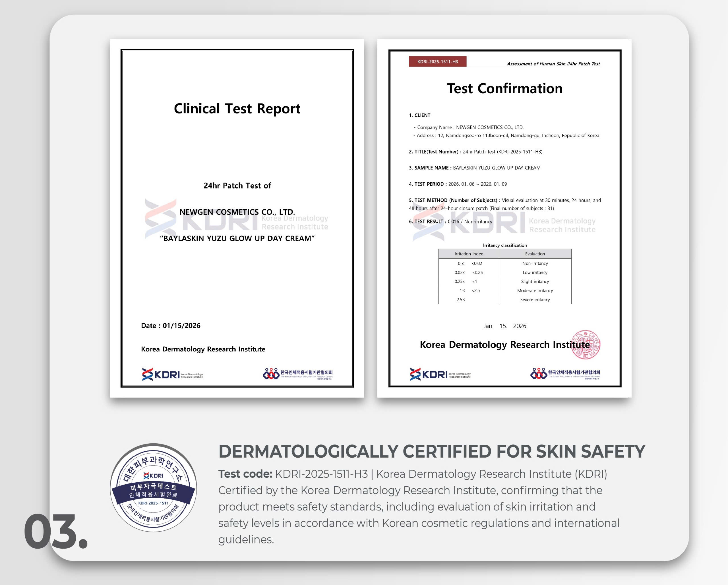This screenshot has width=728, height=585.
Task: Click the Korean association logo on right document
Action: (x=565, y=374)
